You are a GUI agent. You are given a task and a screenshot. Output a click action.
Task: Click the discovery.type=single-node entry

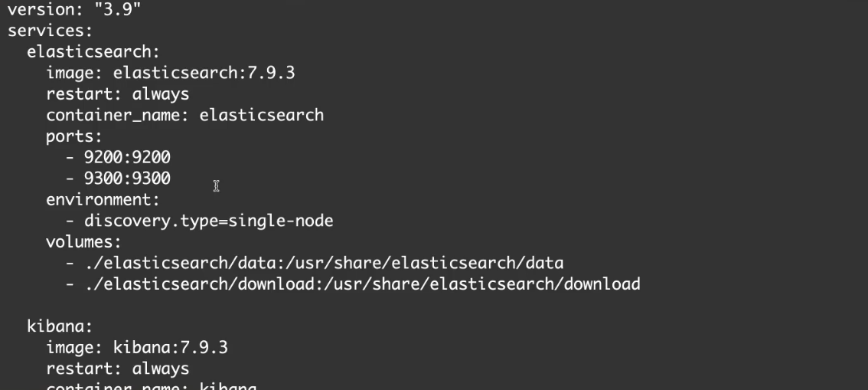click(x=208, y=221)
